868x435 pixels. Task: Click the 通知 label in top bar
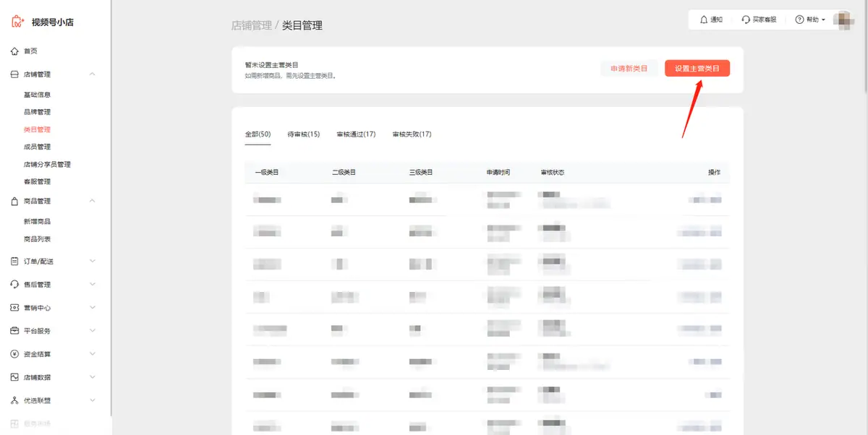(717, 20)
